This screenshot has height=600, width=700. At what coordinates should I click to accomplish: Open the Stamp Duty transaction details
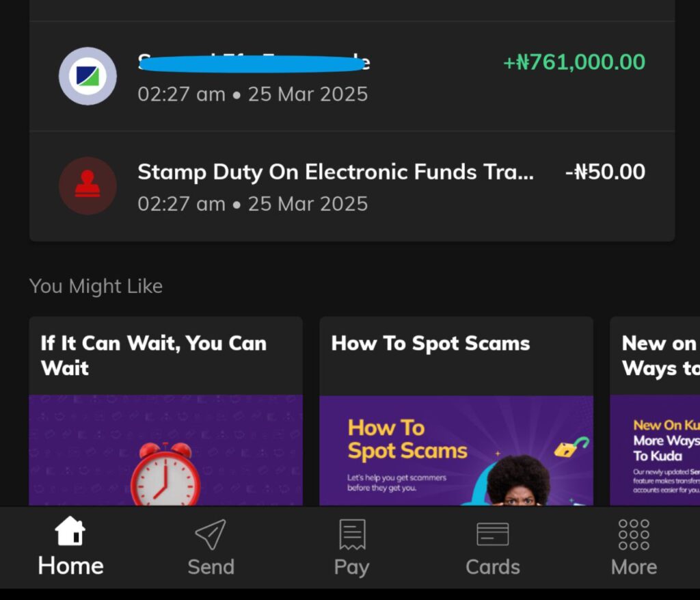click(335, 172)
